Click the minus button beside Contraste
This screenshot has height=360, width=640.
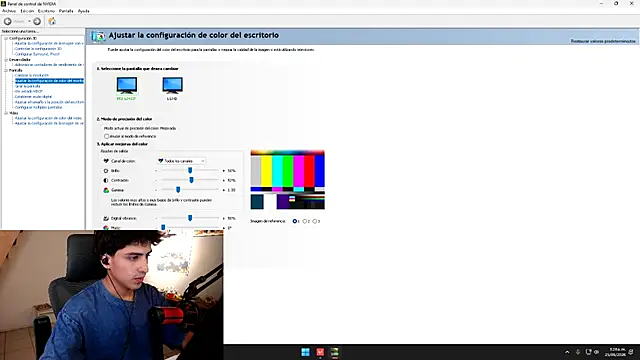tap(156, 180)
